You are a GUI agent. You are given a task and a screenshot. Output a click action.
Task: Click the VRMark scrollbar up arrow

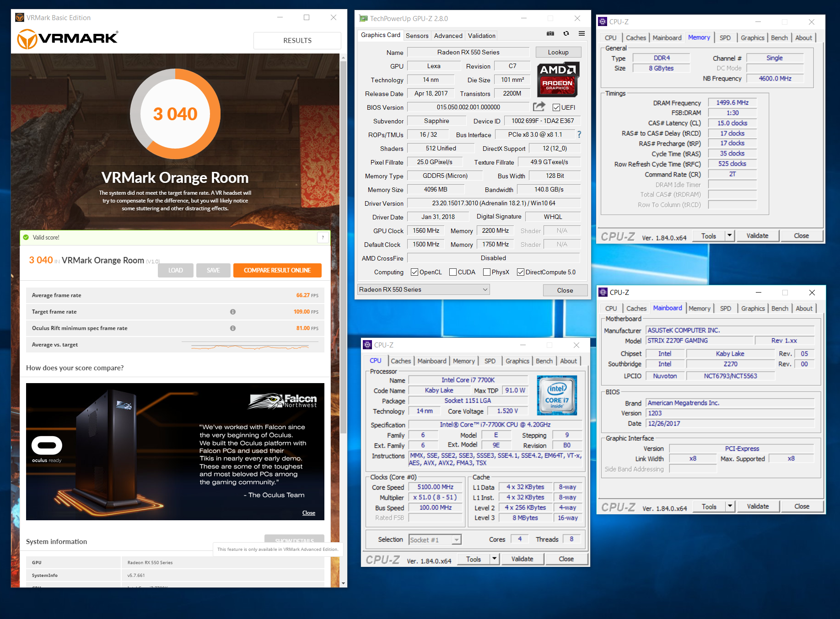tap(343, 58)
